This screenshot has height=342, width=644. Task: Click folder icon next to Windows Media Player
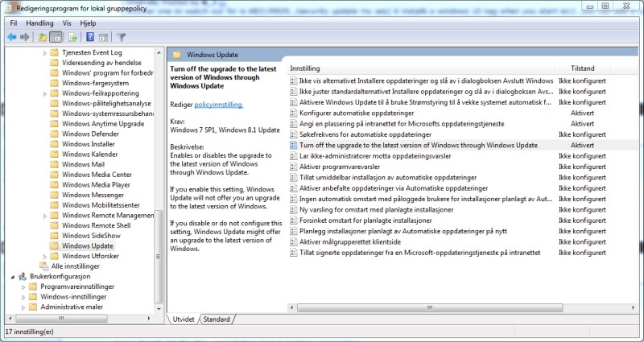click(x=54, y=185)
